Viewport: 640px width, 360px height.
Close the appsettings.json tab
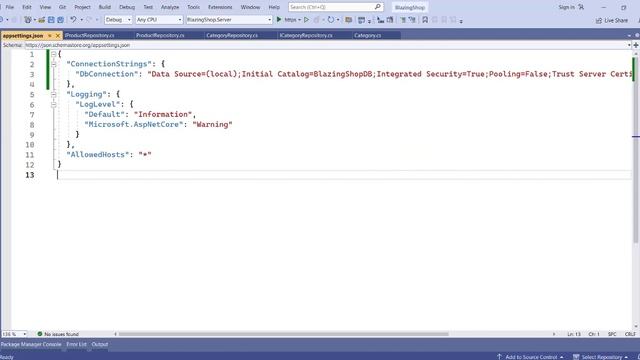pyautogui.click(x=58, y=36)
